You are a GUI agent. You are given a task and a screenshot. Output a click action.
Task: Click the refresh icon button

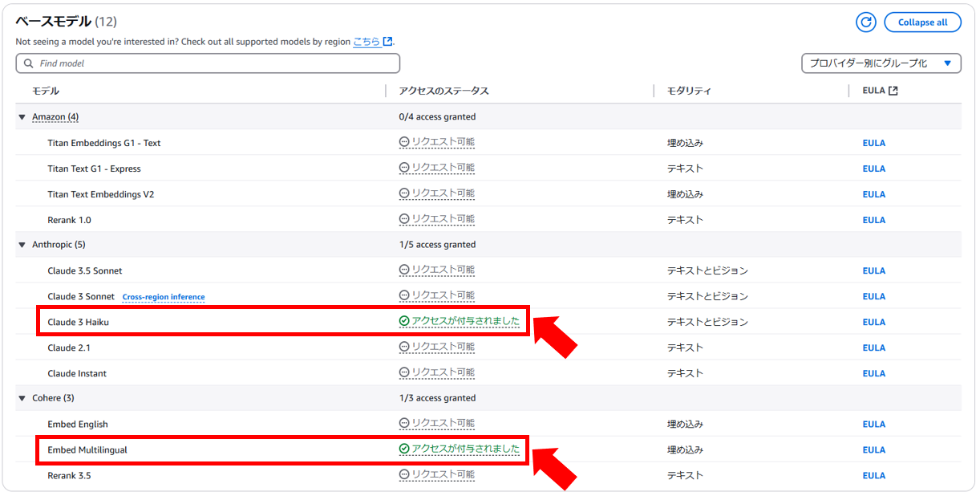coord(866,22)
